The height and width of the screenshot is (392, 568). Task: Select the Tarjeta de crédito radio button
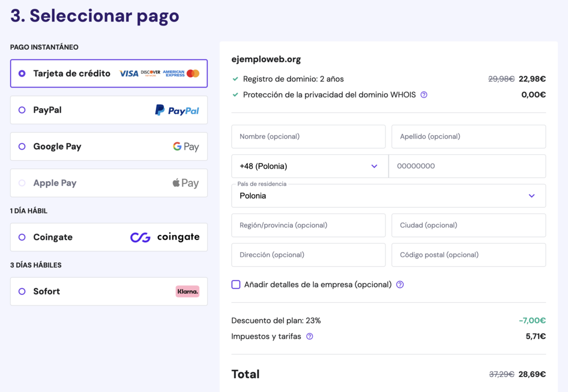coord(21,73)
